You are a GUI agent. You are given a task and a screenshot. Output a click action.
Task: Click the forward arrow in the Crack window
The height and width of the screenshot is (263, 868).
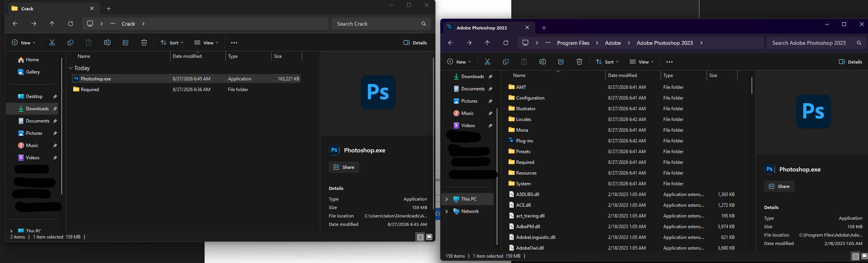click(x=34, y=24)
